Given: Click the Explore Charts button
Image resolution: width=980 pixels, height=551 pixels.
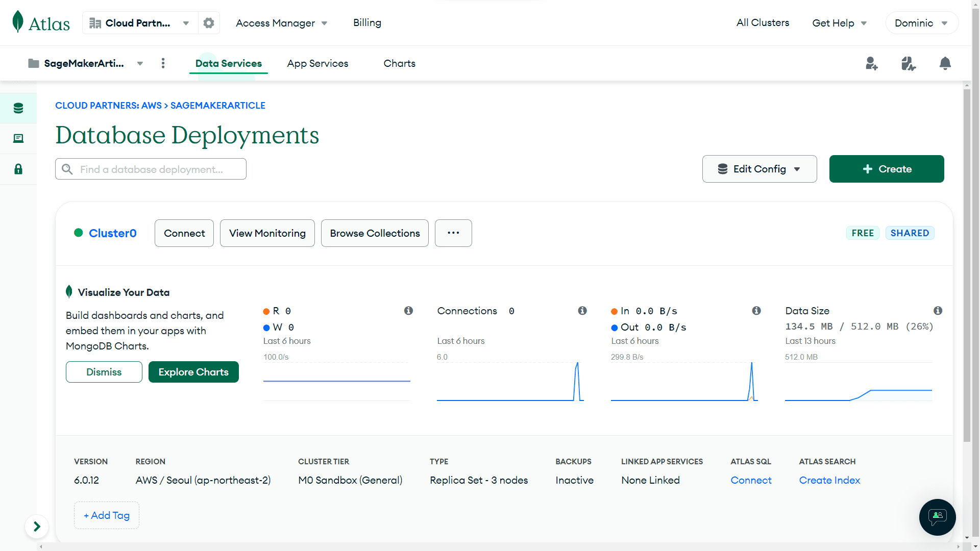Looking at the screenshot, I should click(x=193, y=371).
